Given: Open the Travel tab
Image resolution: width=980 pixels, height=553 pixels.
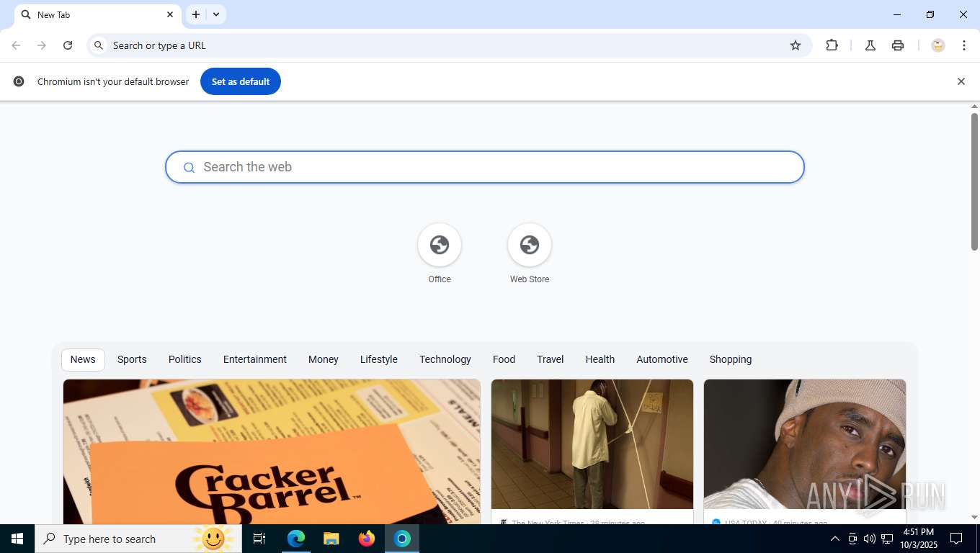Looking at the screenshot, I should click(551, 359).
